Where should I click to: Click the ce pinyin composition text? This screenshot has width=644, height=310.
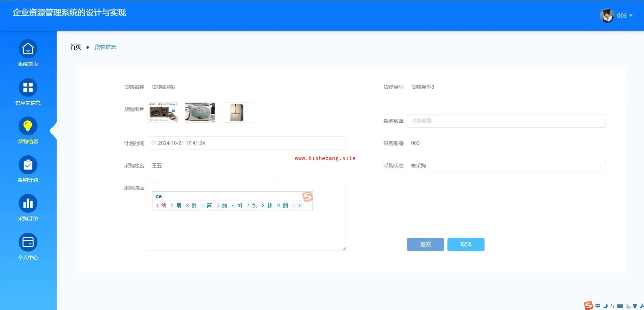pos(158,197)
